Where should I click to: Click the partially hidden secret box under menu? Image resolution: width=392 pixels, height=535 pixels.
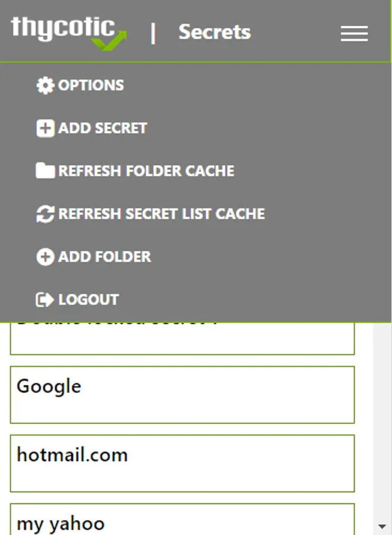click(x=182, y=338)
